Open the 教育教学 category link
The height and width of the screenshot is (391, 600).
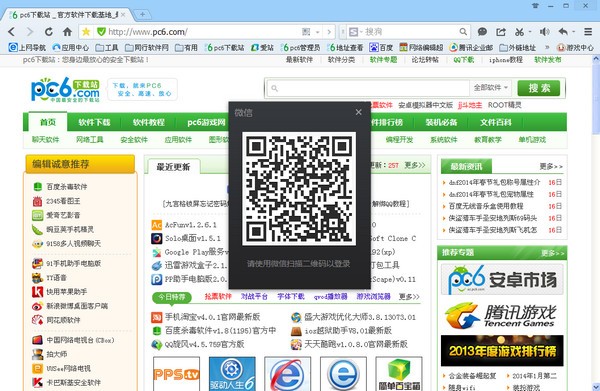coord(488,140)
